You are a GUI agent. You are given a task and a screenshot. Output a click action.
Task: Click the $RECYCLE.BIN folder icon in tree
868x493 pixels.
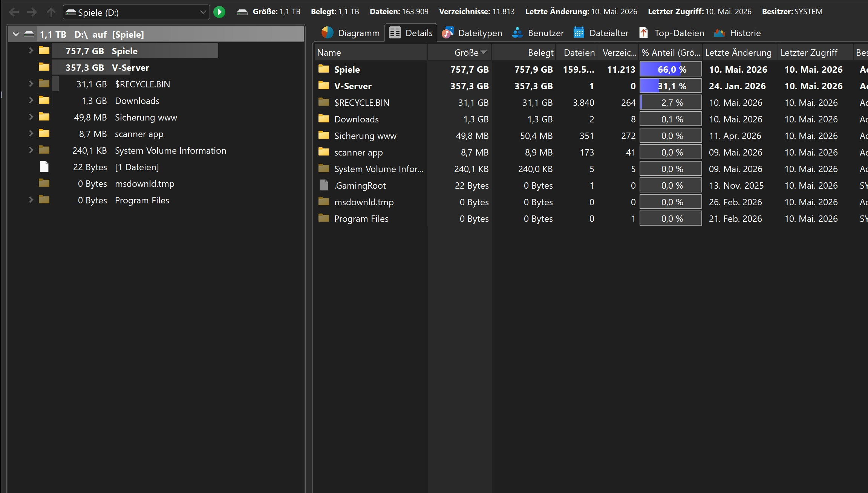(x=44, y=84)
